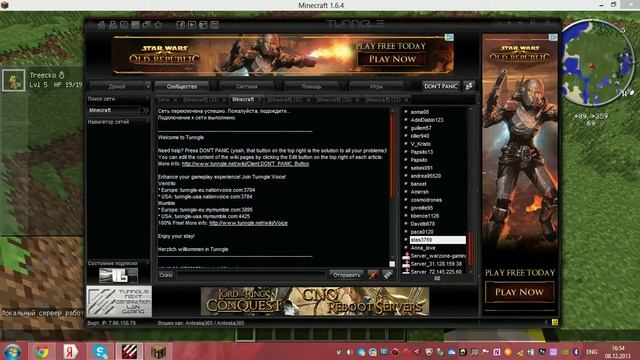Click the ticket icon at chat input right
Viewport: 640px width, 360px height.
point(388,275)
